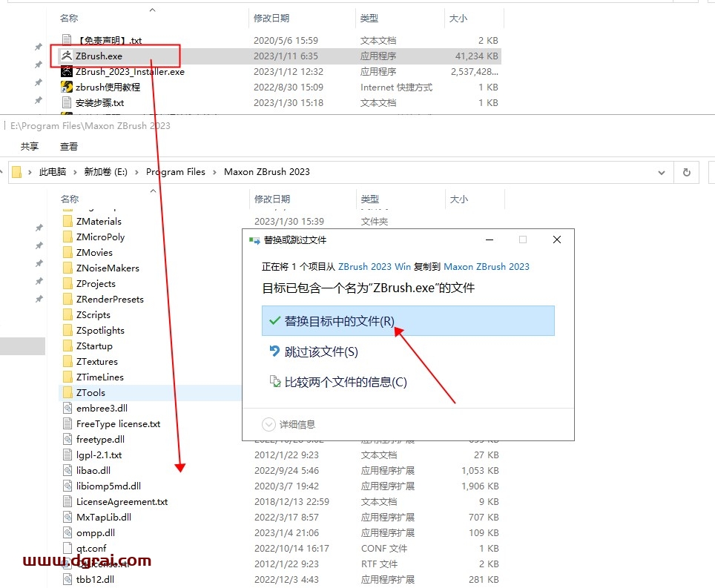Screen dimensions: 715x588
Task: Select the 安装步骤.txt text file
Action: 99,103
